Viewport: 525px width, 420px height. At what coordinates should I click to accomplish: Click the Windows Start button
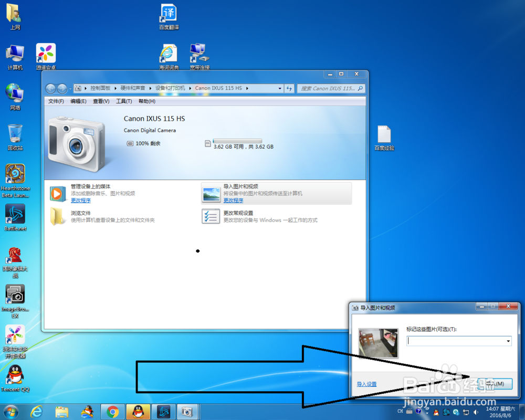(x=10, y=412)
